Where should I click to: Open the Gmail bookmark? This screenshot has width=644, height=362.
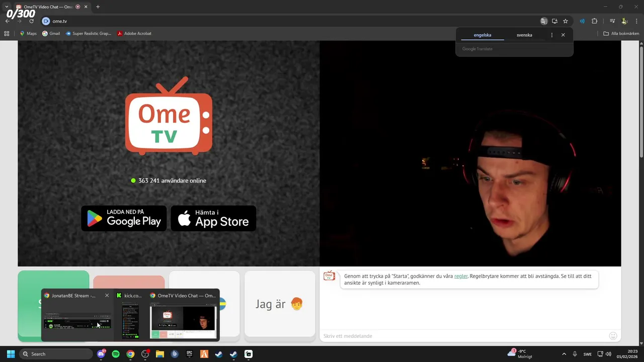tap(51, 34)
